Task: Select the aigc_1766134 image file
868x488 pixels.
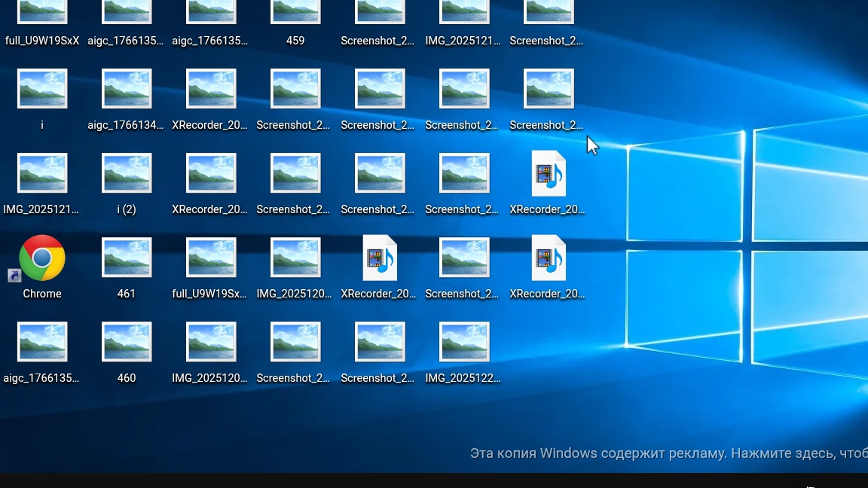Action: click(x=127, y=90)
